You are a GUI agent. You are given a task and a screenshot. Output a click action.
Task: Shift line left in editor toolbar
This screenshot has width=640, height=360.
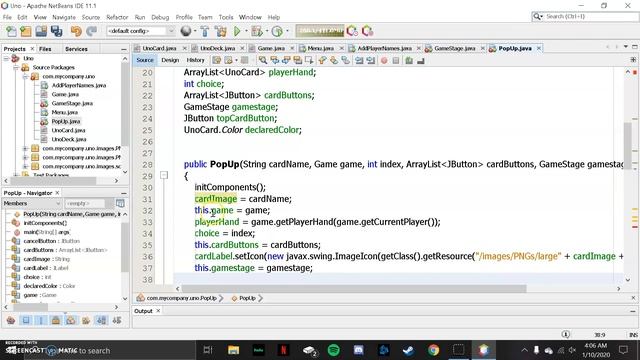tap(359, 60)
